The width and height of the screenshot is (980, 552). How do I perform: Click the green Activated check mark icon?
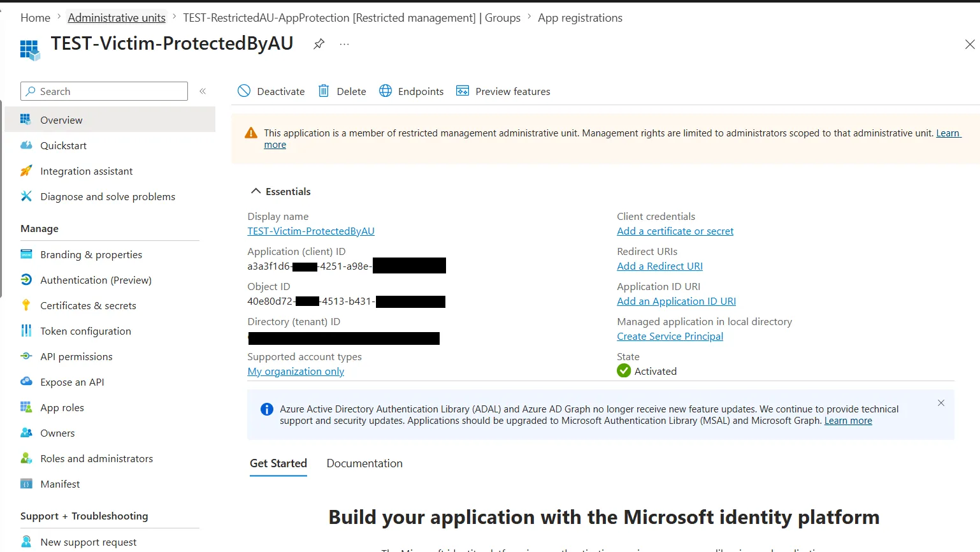pos(624,371)
